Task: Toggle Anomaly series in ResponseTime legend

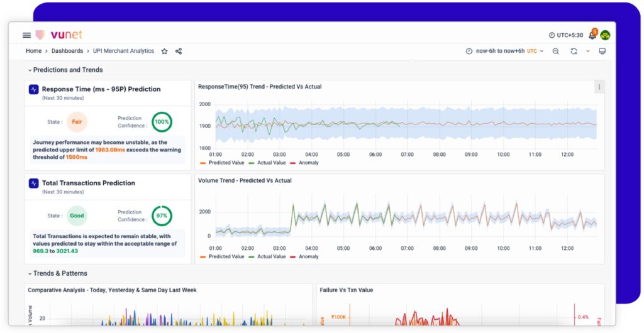Action: (x=308, y=163)
